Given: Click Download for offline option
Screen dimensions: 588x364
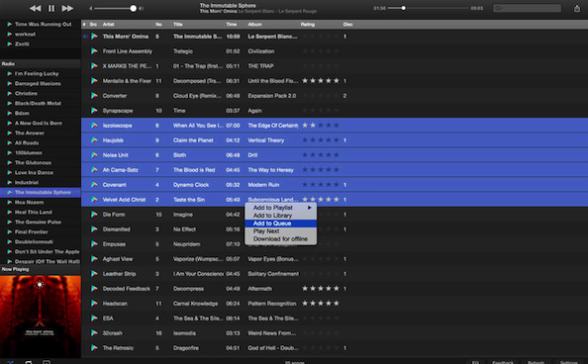Looking at the screenshot, I should [280, 239].
